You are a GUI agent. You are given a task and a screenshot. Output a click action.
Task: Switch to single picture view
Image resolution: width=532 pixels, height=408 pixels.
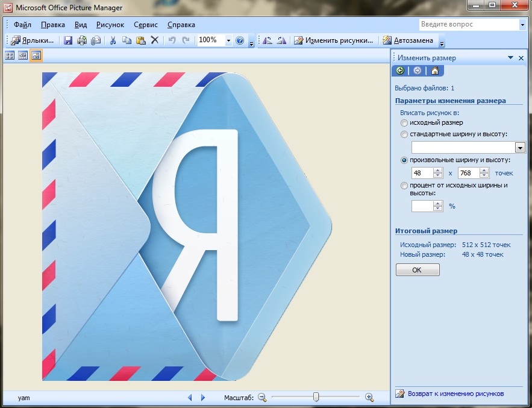click(x=36, y=55)
